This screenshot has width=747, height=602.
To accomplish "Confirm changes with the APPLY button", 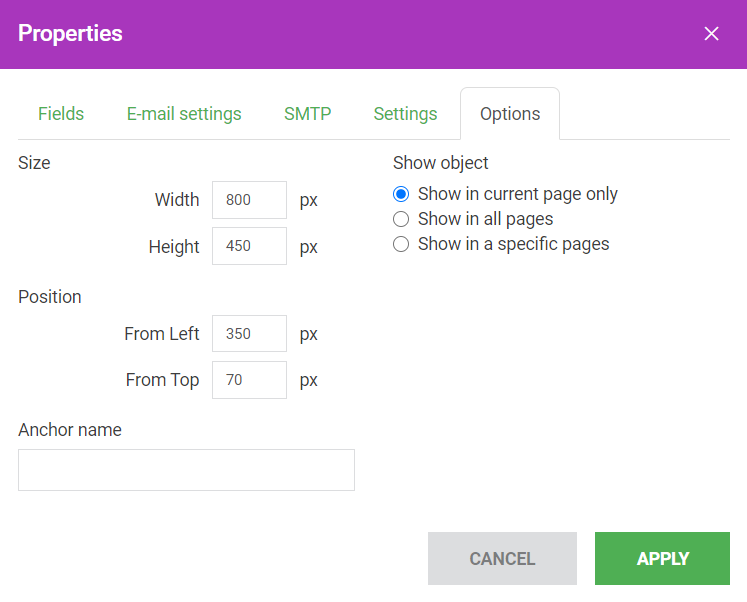I will point(662,559).
